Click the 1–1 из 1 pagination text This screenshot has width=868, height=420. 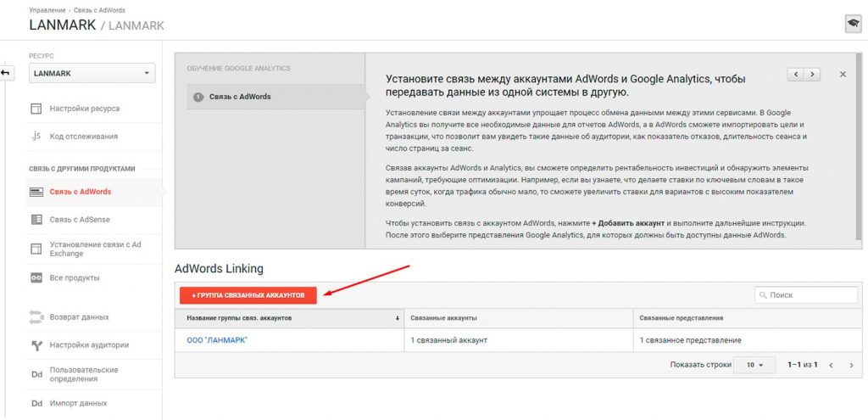click(803, 365)
